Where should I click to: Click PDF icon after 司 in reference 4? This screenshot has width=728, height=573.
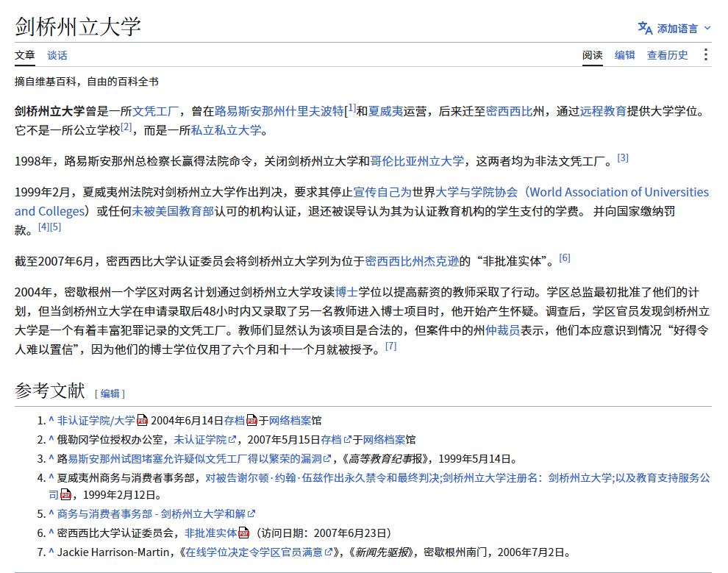coord(66,494)
